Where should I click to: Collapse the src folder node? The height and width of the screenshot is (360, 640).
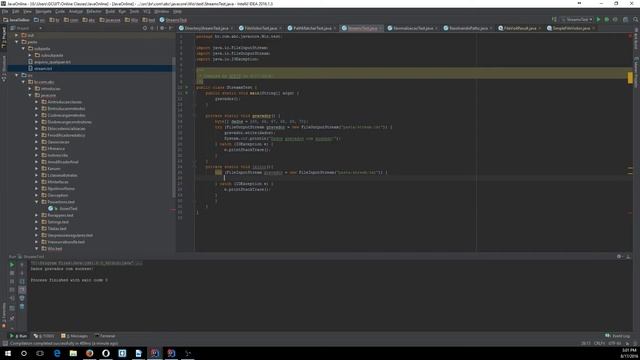(17, 75)
